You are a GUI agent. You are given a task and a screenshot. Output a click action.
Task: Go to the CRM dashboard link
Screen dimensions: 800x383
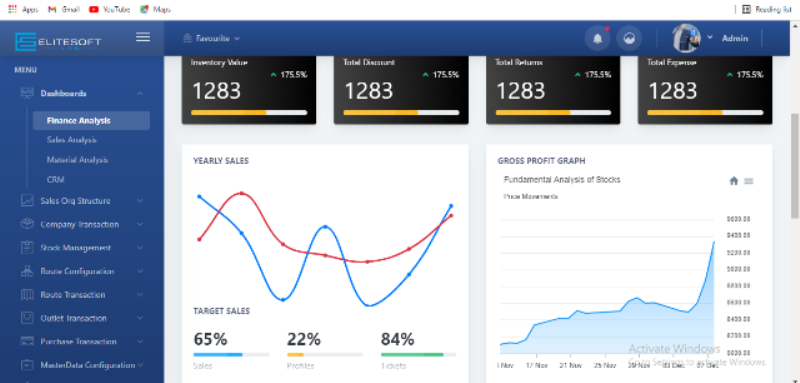click(55, 180)
